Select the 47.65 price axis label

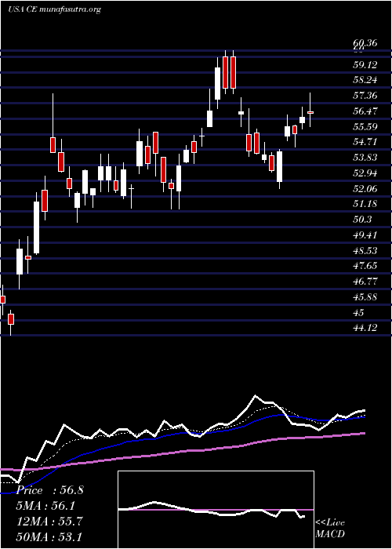(x=365, y=266)
